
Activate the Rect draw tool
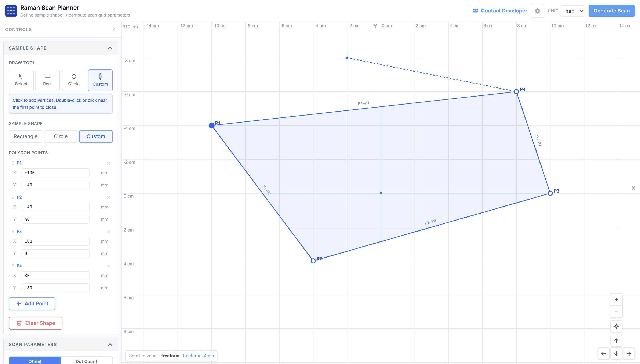47,80
